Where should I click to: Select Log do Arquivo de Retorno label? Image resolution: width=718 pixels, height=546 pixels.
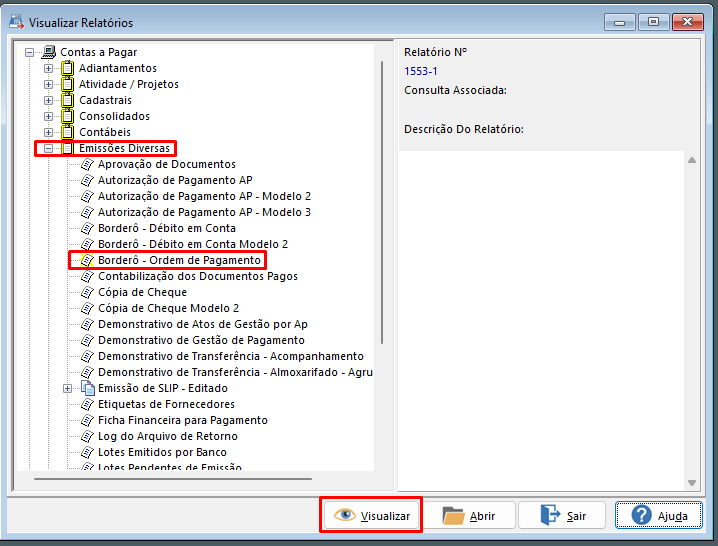tap(168, 437)
